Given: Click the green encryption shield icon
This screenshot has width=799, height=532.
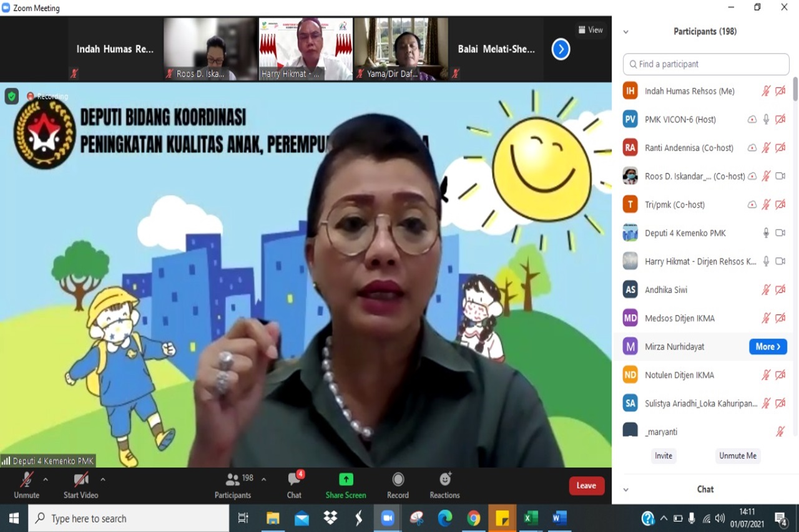Looking at the screenshot, I should (11, 96).
